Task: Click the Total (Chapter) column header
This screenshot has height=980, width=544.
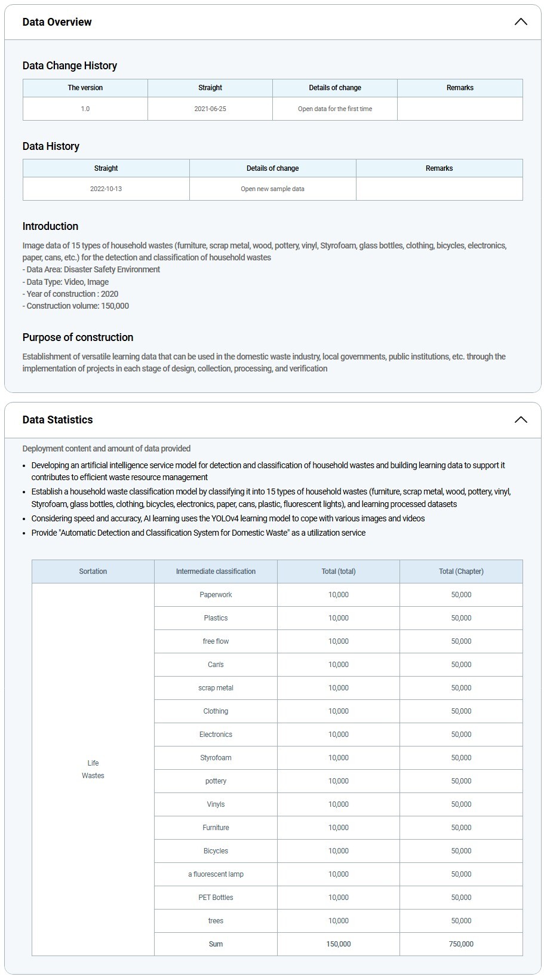Action: [461, 572]
